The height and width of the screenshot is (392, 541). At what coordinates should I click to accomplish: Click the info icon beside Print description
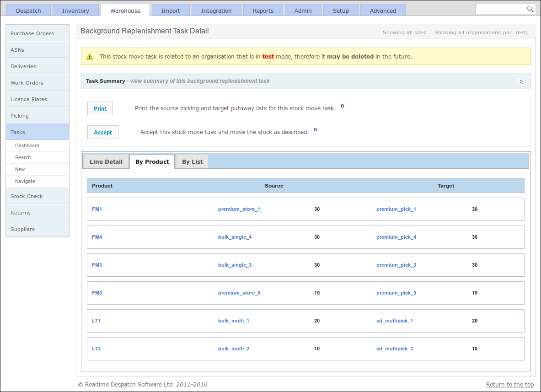342,106
